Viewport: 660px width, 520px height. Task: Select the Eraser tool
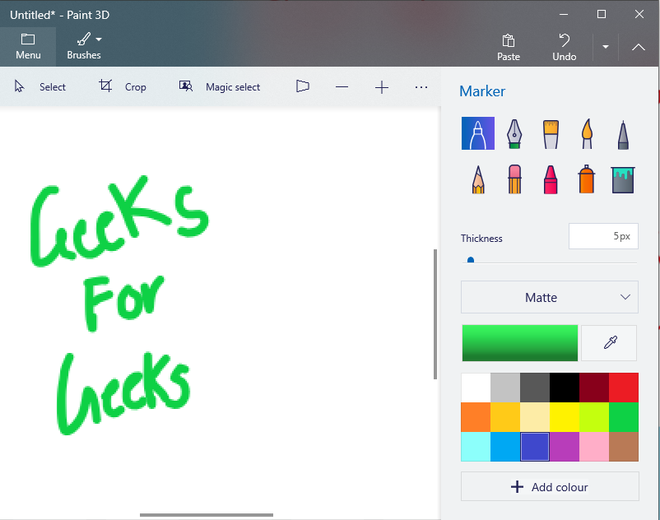(514, 179)
